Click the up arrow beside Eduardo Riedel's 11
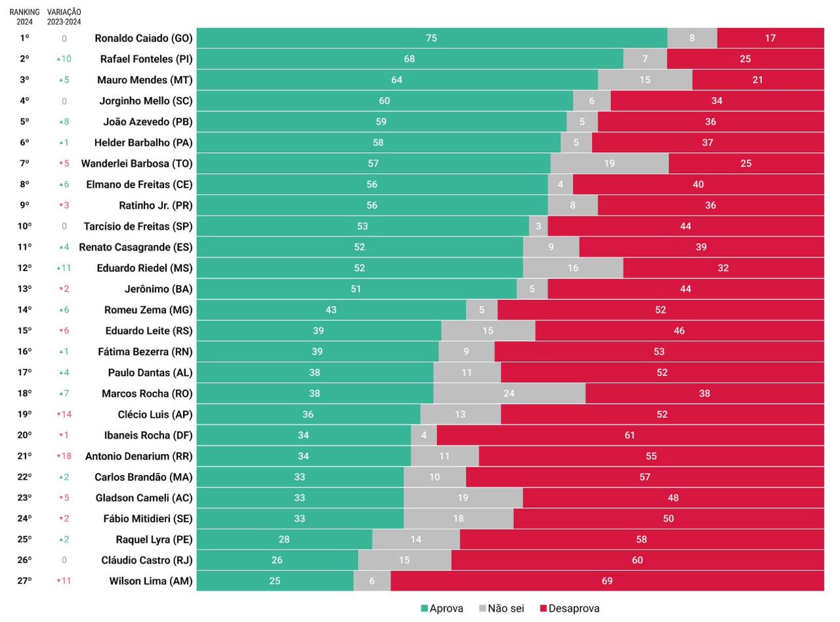The image size is (840, 622). click(58, 268)
